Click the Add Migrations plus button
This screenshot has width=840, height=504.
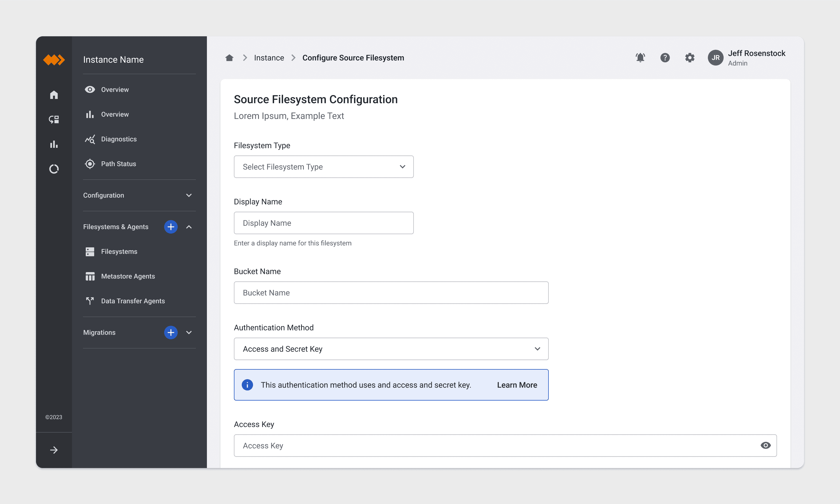(170, 333)
